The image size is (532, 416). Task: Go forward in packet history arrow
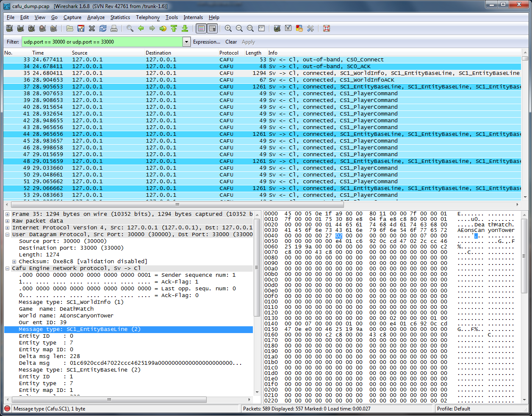152,28
